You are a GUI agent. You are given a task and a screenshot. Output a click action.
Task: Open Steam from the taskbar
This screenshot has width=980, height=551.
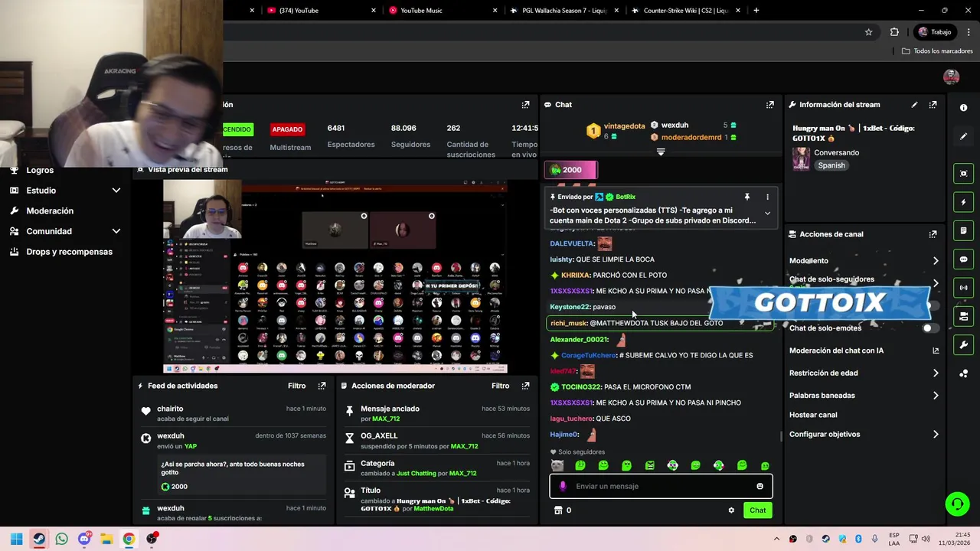pyautogui.click(x=39, y=539)
